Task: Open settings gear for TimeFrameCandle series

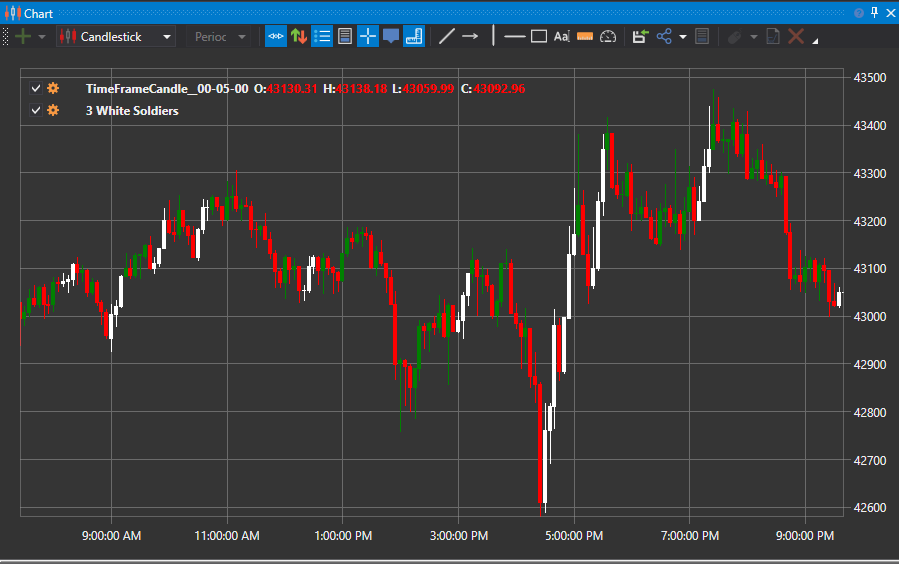Action: point(53,88)
